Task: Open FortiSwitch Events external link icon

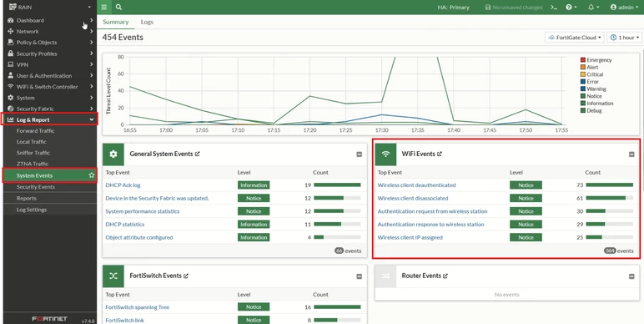Action: click(x=186, y=276)
